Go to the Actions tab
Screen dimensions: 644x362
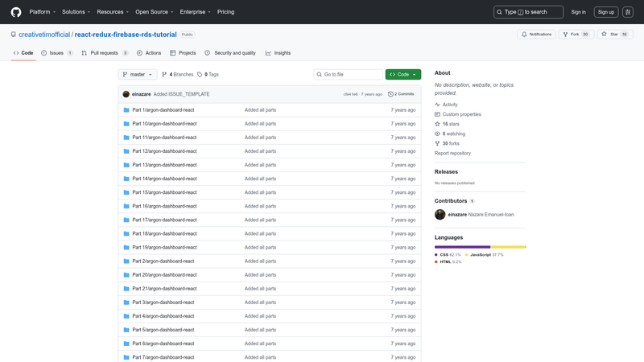pyautogui.click(x=149, y=53)
